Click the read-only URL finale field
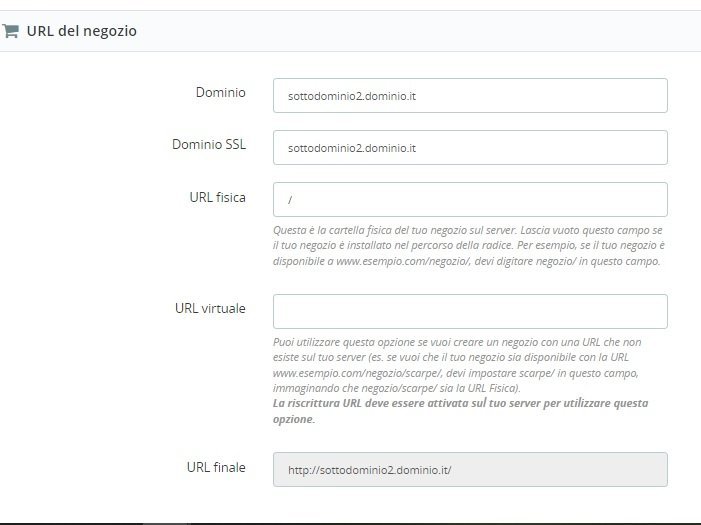This screenshot has height=525, width=701. pos(470,469)
